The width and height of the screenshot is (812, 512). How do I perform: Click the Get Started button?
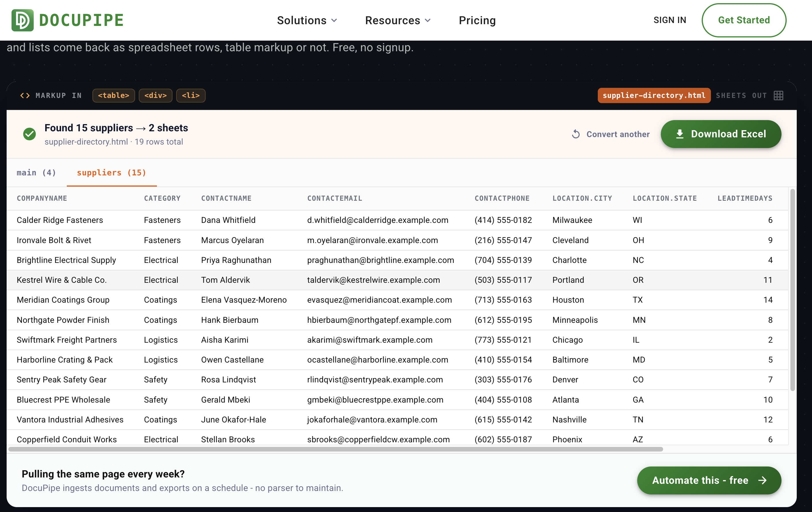[x=744, y=20]
